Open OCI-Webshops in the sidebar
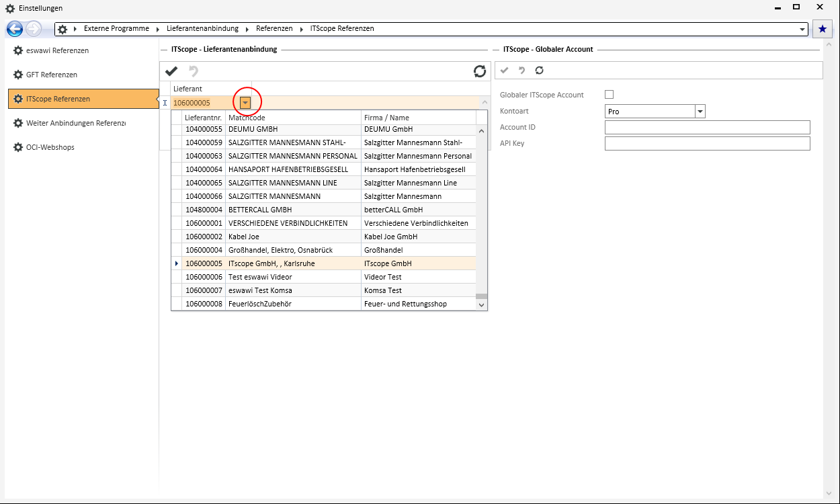The image size is (840, 504). (83, 147)
